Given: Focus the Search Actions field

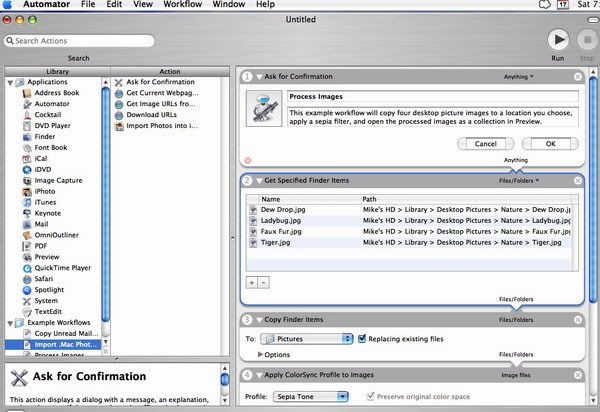Looking at the screenshot, I should (80, 41).
